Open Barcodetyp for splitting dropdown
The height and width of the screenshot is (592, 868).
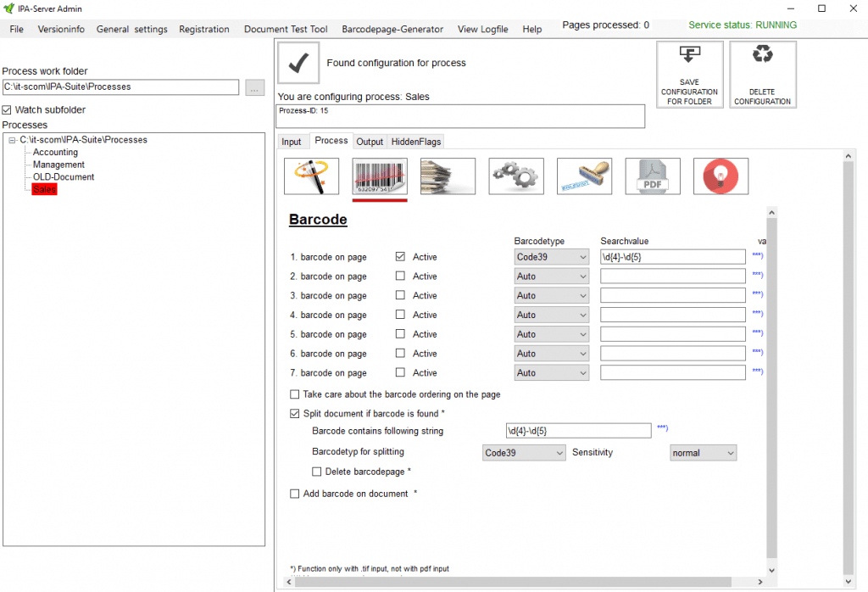(523, 453)
